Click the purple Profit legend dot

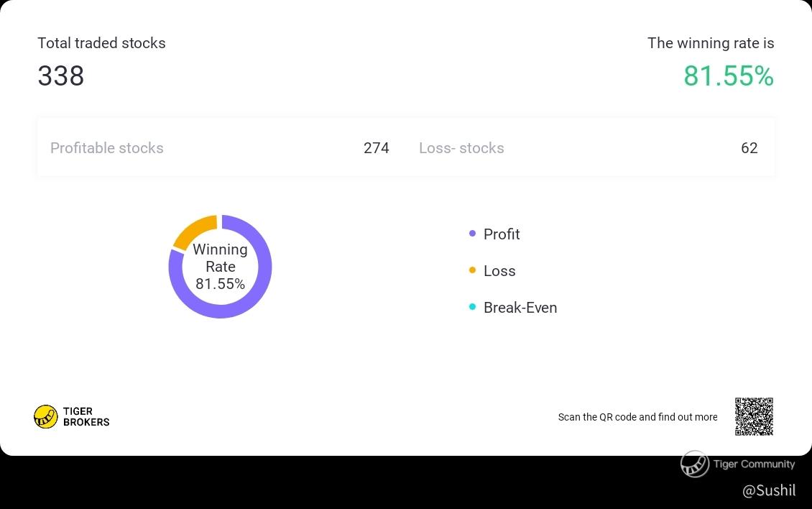click(x=472, y=234)
